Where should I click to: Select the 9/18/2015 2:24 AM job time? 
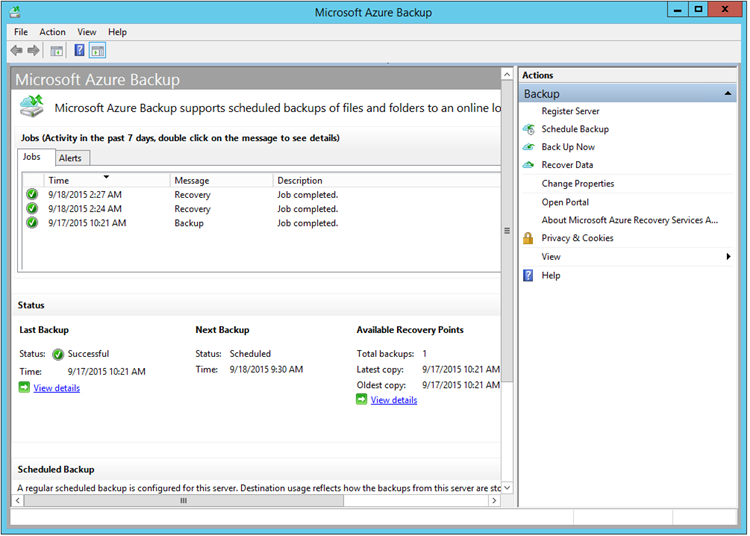point(85,209)
